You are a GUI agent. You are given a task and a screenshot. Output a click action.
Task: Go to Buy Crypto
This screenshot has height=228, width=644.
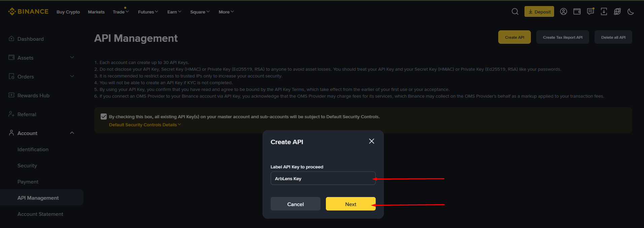[68, 12]
